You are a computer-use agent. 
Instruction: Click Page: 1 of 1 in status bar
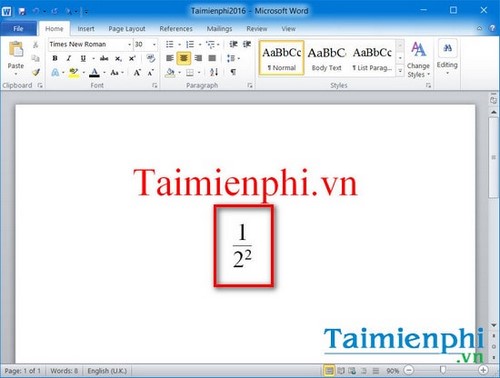22,371
